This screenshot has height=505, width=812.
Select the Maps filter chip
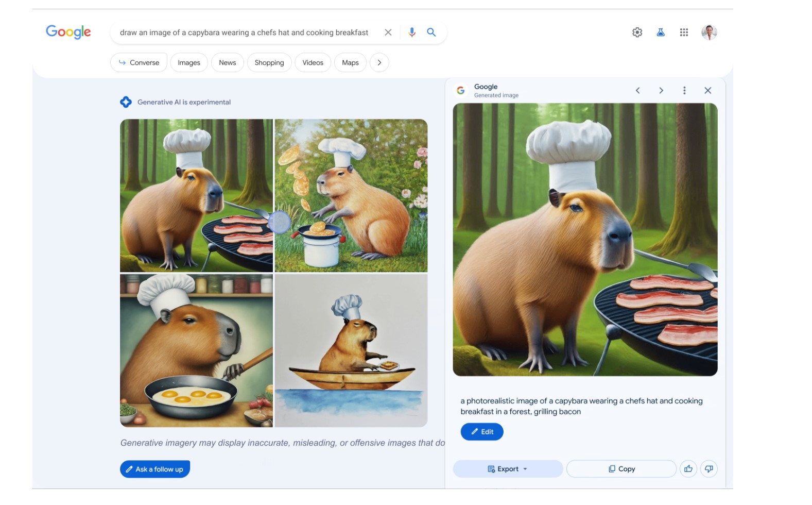(x=350, y=62)
